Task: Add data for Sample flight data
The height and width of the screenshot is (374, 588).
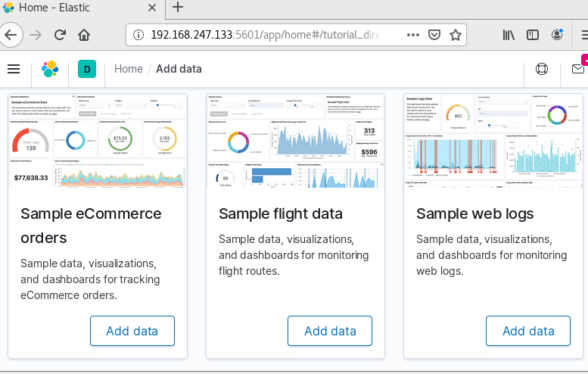Action: click(330, 331)
